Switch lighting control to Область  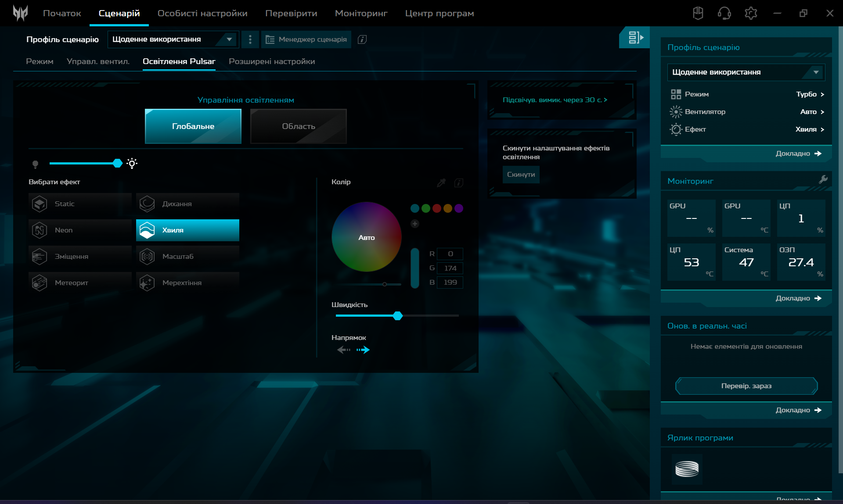pyautogui.click(x=298, y=126)
